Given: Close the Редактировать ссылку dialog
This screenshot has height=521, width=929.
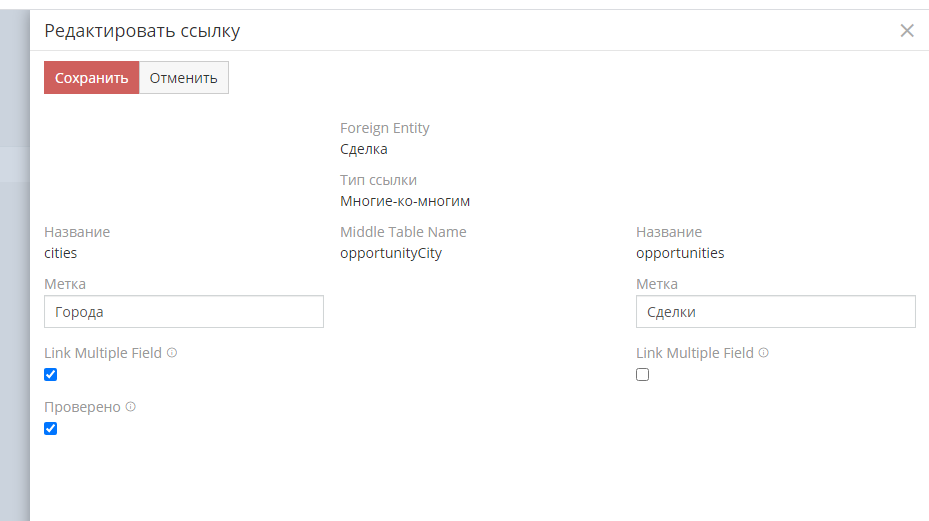Looking at the screenshot, I should (907, 30).
